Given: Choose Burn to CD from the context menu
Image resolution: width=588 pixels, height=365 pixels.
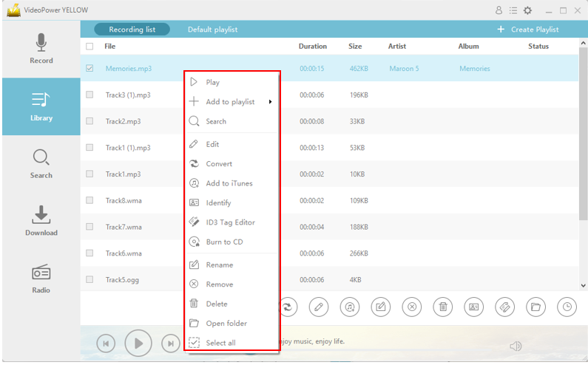Looking at the screenshot, I should tap(224, 242).
